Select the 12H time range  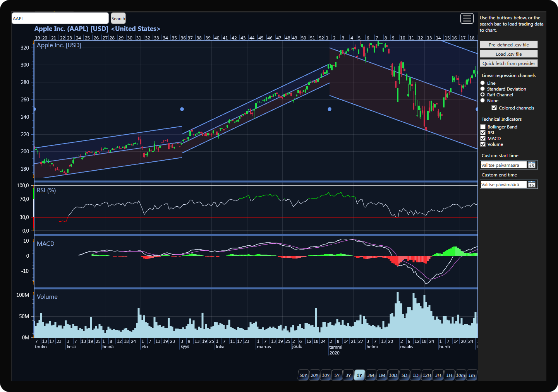(427, 375)
